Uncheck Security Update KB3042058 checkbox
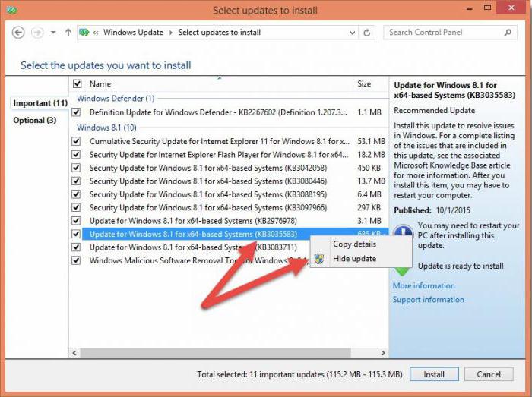532x397 pixels. pos(76,168)
